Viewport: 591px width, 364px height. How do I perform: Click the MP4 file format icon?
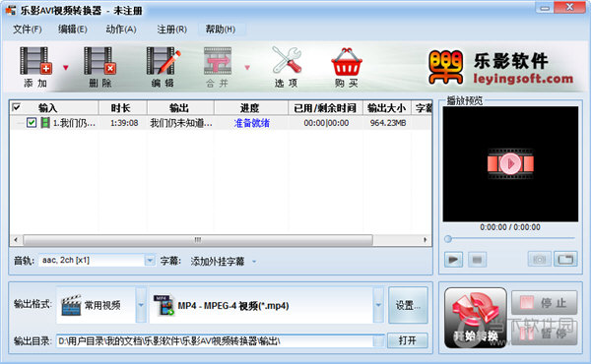pos(164,305)
